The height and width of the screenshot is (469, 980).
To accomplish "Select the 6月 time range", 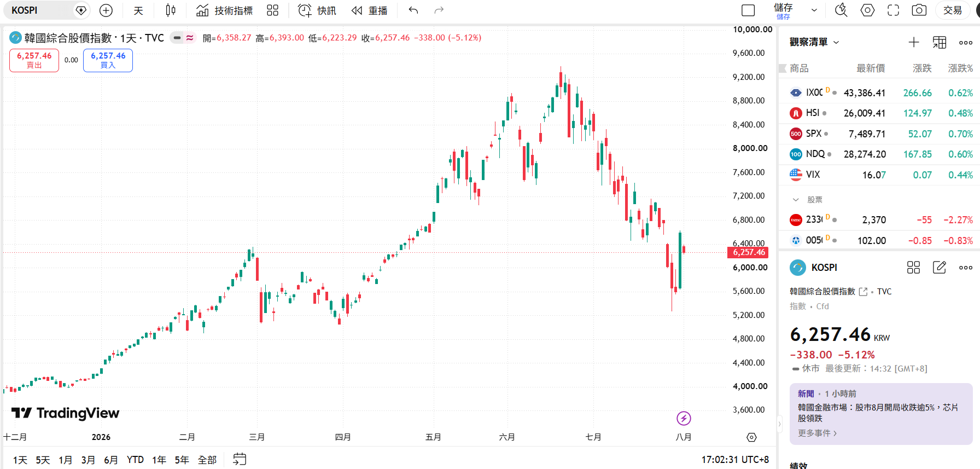I will pos(111,460).
